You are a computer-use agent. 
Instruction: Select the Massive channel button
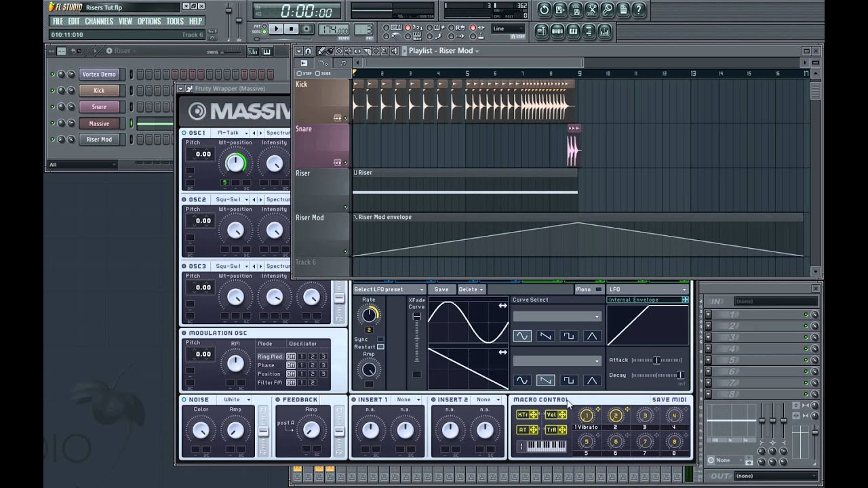[x=99, y=123]
